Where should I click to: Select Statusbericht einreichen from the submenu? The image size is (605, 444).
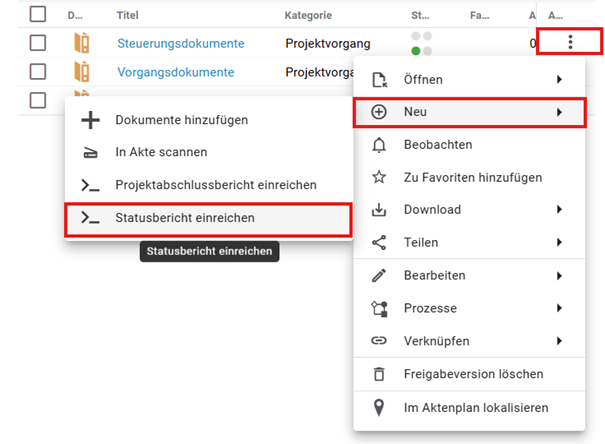pyautogui.click(x=185, y=217)
